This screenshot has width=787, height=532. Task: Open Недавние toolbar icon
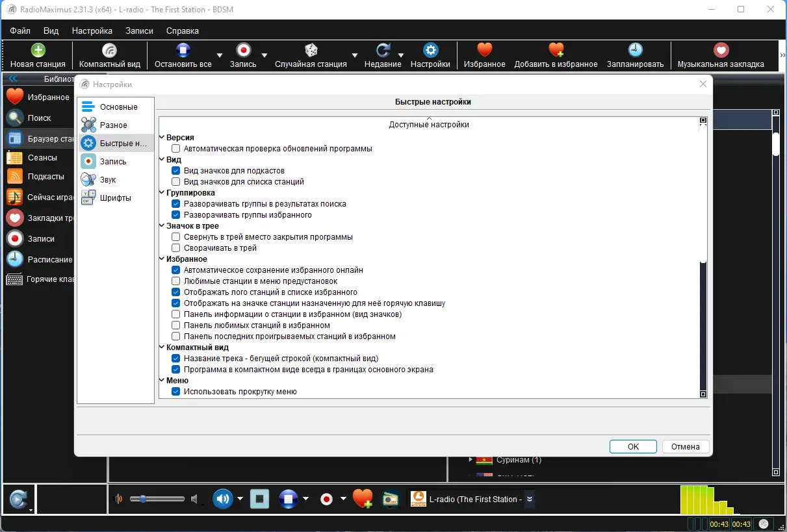point(383,51)
